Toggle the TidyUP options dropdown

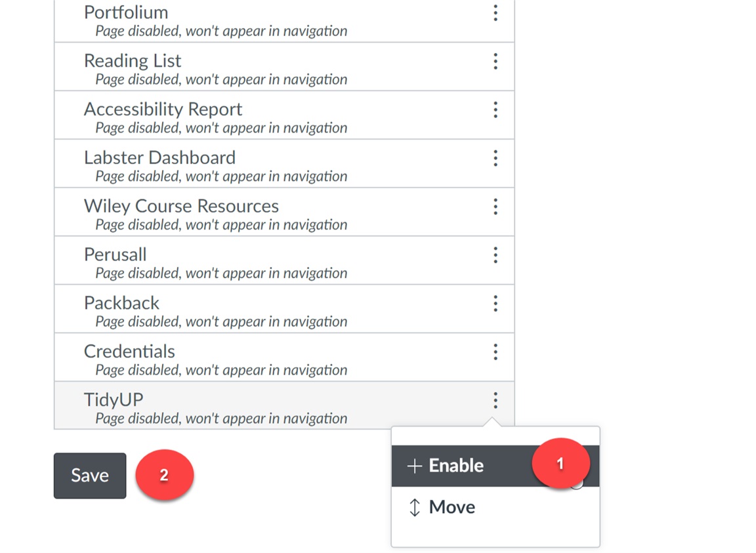point(495,401)
